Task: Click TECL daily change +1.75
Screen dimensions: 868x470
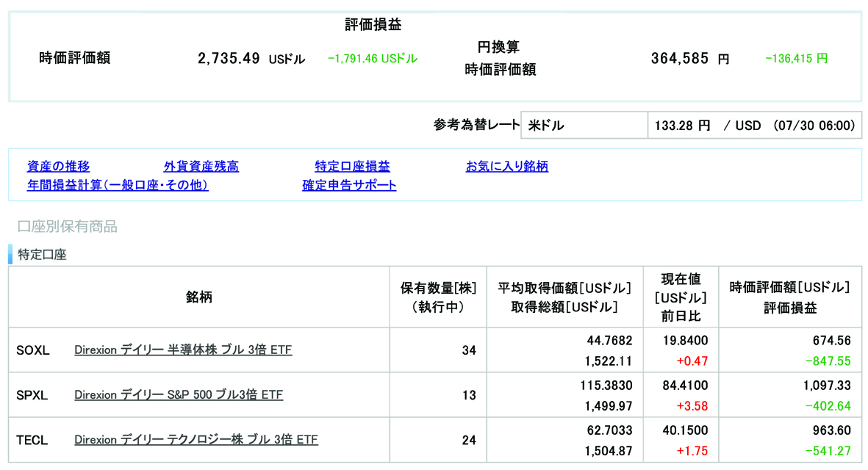Action: (692, 451)
